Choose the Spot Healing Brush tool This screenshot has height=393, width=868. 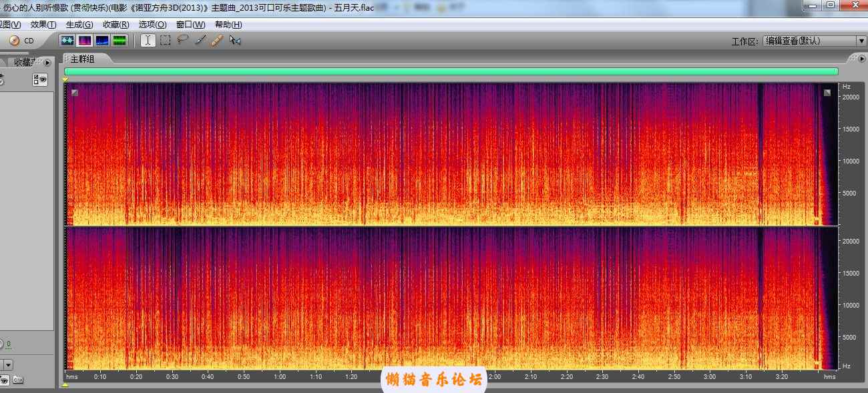[x=217, y=40]
